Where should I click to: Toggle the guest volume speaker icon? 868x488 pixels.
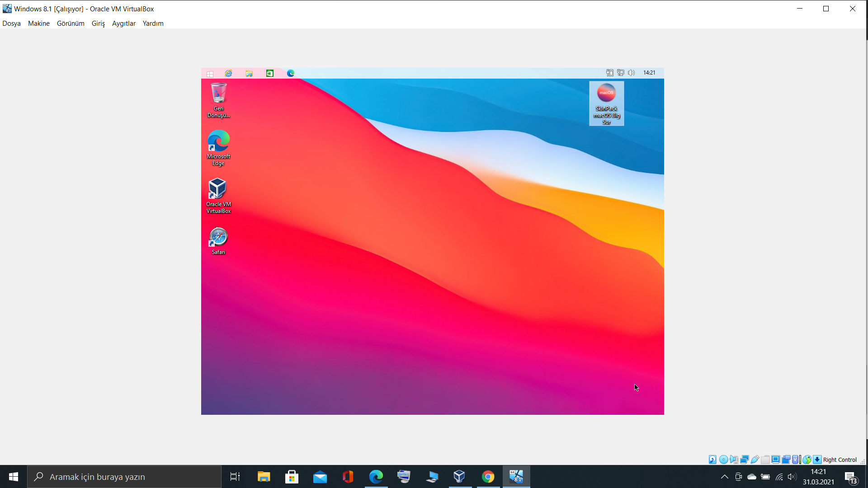[x=632, y=73]
